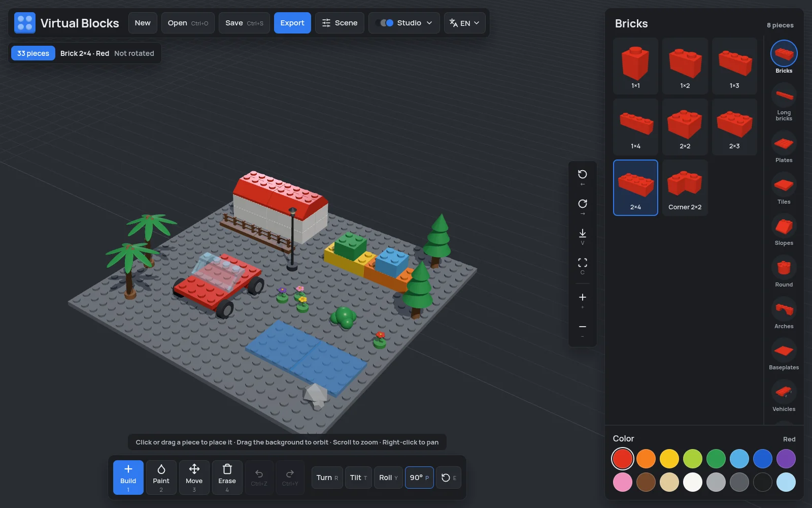Open the Baseplates category
812x508 pixels.
784,351
